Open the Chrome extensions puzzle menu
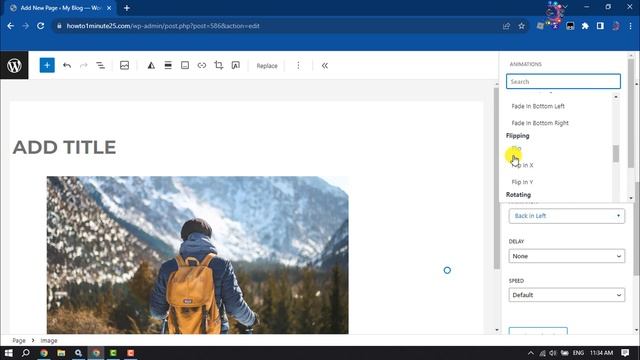The image size is (640, 360). 585,26
